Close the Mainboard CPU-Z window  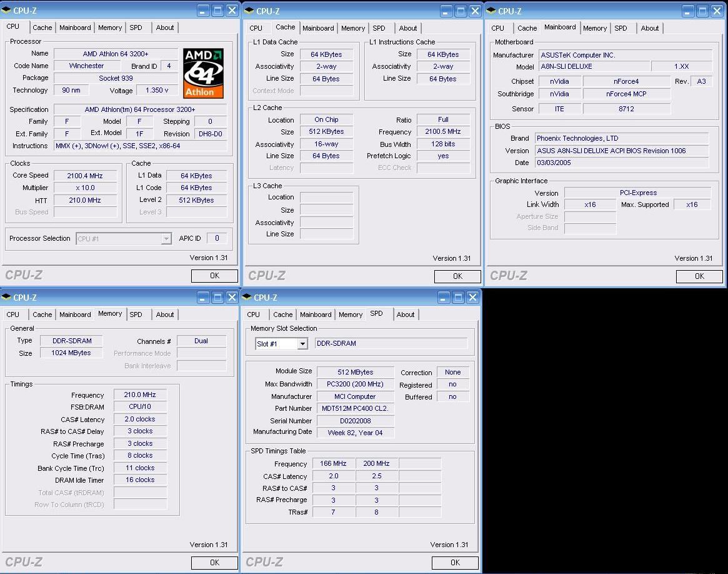click(x=717, y=11)
